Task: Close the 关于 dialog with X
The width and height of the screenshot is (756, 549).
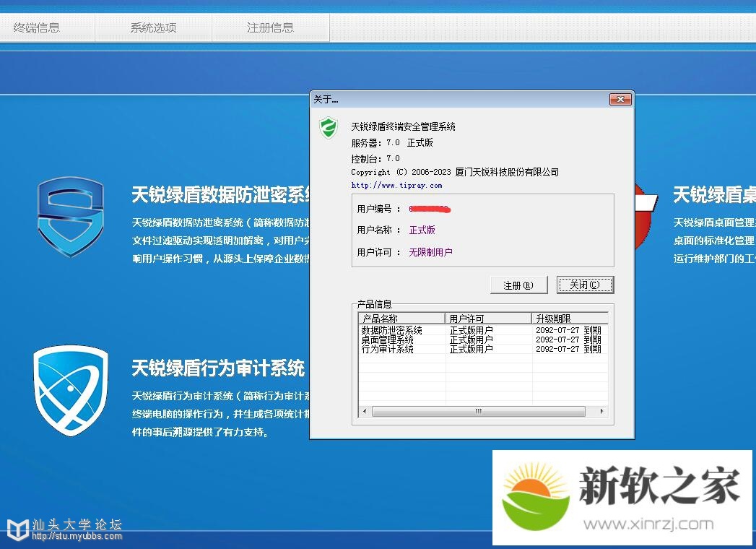Action: click(x=620, y=99)
